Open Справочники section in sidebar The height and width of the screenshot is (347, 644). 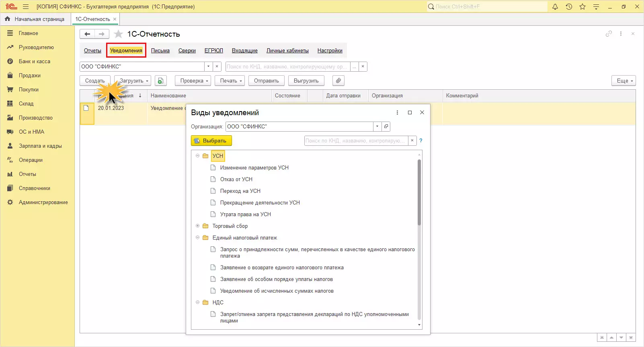point(35,188)
